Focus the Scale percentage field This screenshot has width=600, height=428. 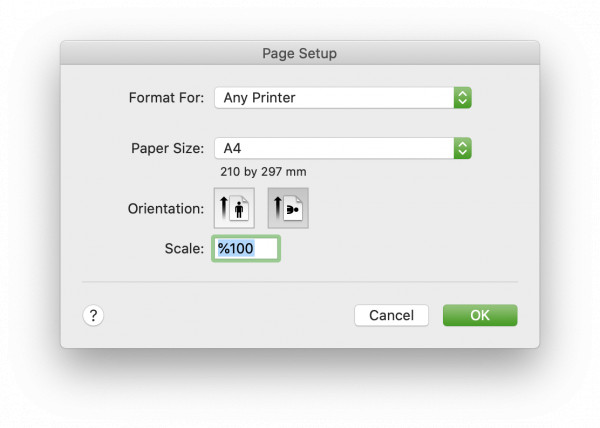[x=246, y=249]
